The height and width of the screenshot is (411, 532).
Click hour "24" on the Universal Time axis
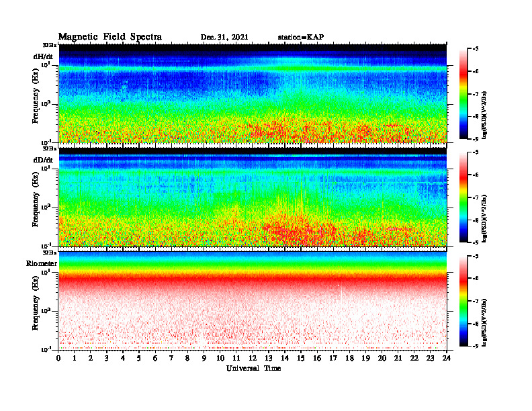[447, 359]
